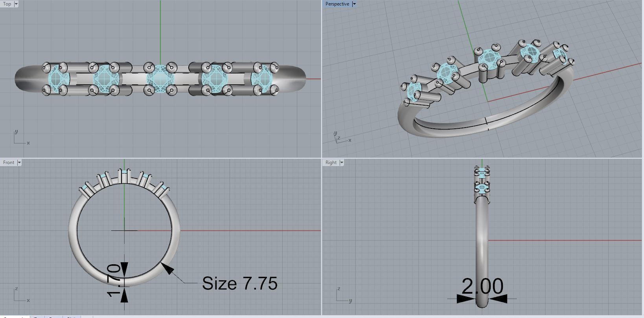Select the "2.00" width dimension
Viewport: 644px width, 318px height.
click(x=482, y=286)
